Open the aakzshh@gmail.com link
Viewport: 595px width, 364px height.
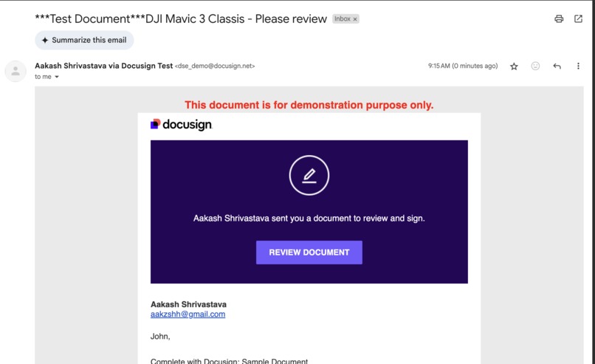point(188,315)
